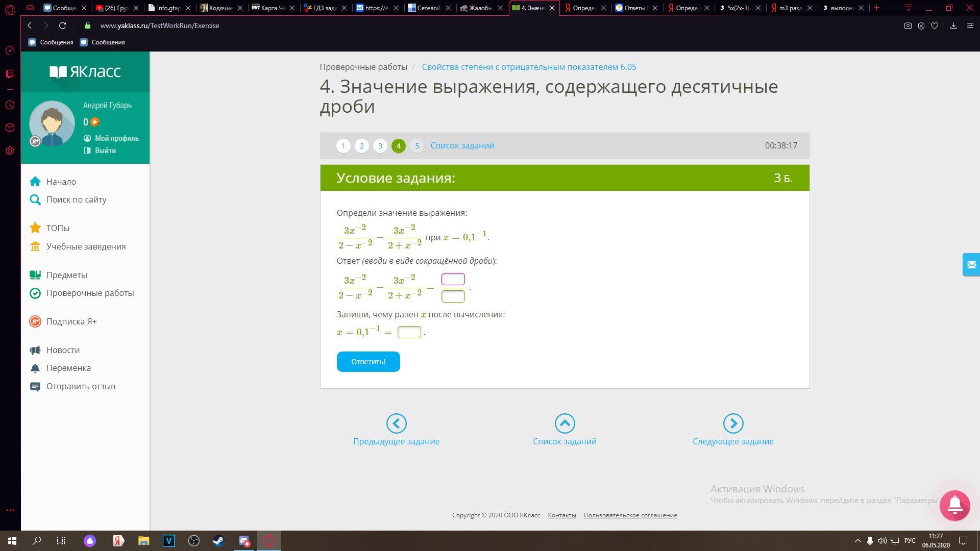Open the sidebar three-dots menu
This screenshot has height=551, width=980.
pyautogui.click(x=10, y=510)
